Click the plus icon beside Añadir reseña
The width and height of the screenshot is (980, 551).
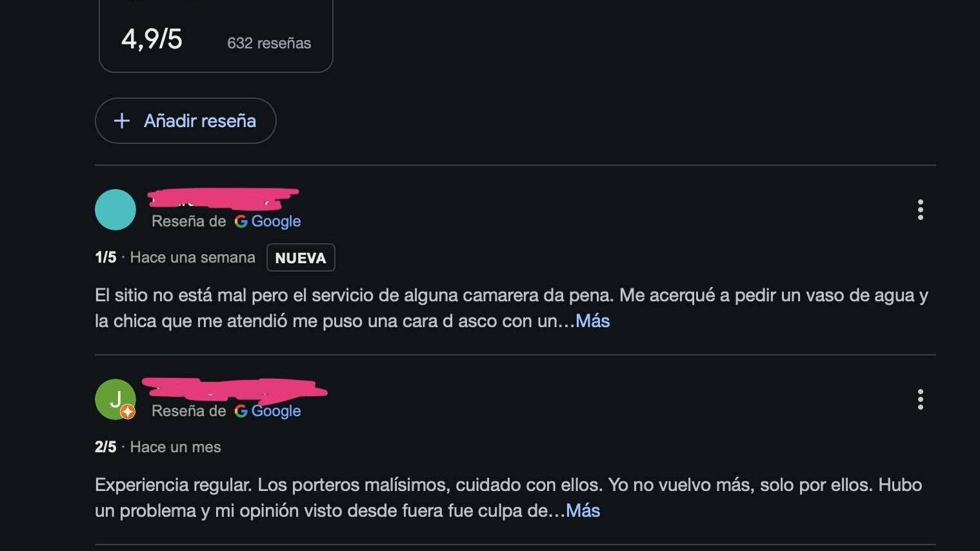point(122,121)
